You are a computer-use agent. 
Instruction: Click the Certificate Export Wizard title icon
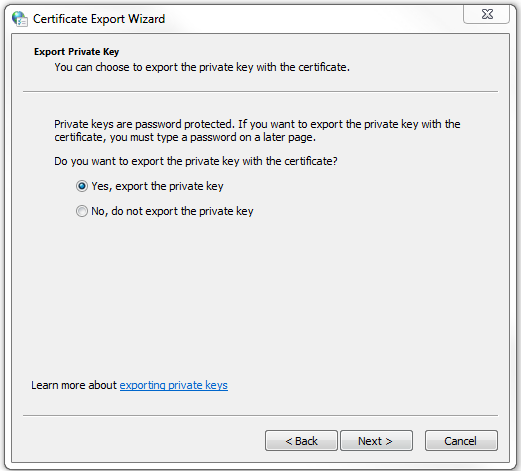(20, 19)
